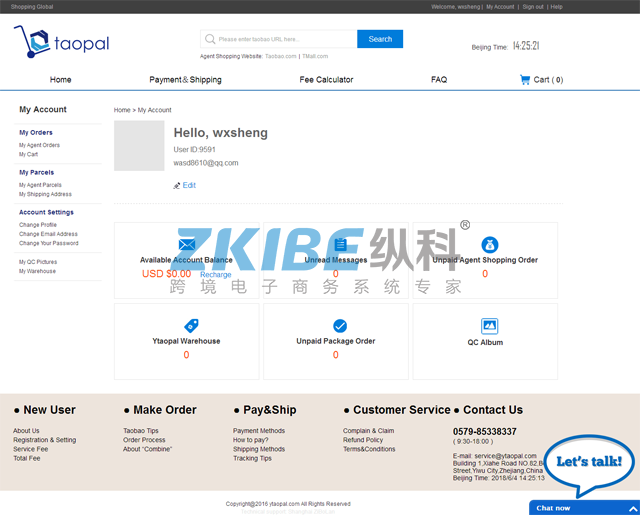Click the service@ytaopal.com email address

coord(505,456)
